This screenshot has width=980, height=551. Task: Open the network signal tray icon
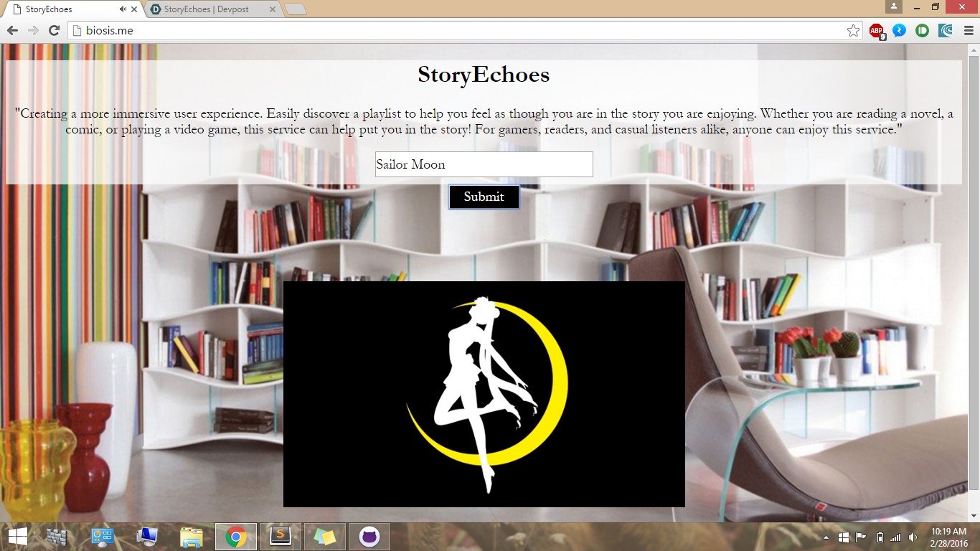coord(895,537)
